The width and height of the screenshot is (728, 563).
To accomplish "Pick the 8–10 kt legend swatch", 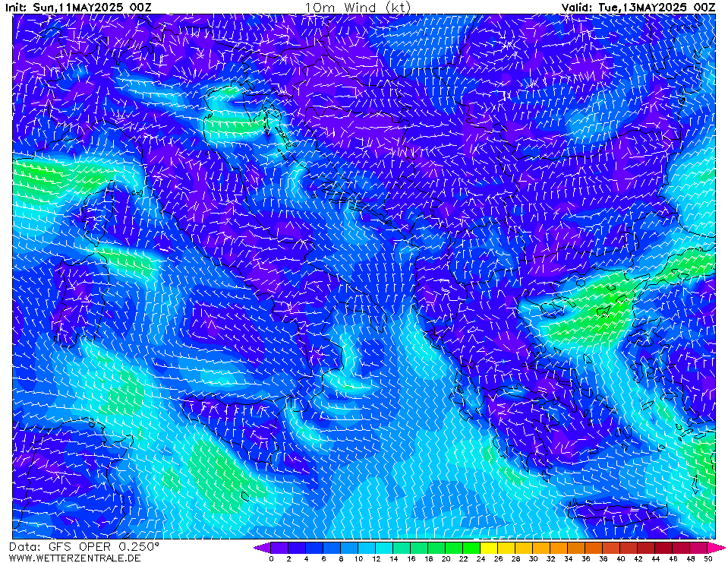I will pos(350,548).
